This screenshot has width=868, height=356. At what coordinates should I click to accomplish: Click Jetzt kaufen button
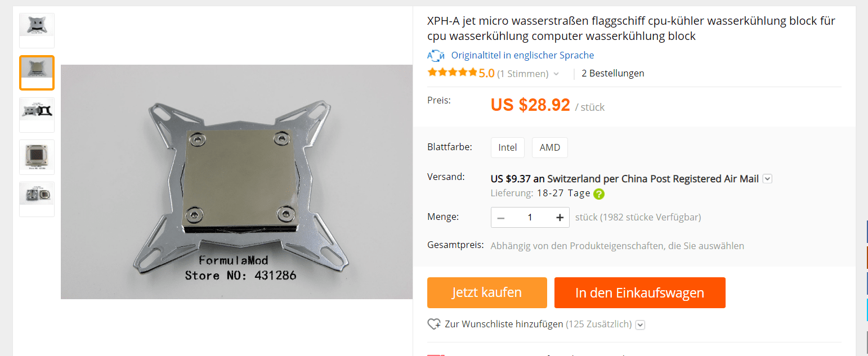click(x=487, y=292)
